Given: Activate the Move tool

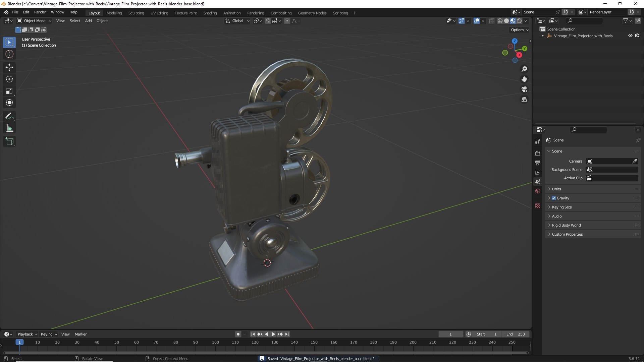Looking at the screenshot, I should pyautogui.click(x=9, y=67).
